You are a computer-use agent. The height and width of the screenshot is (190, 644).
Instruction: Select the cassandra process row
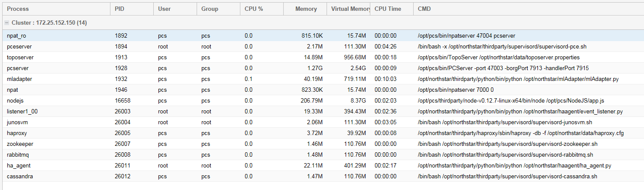(x=20, y=177)
